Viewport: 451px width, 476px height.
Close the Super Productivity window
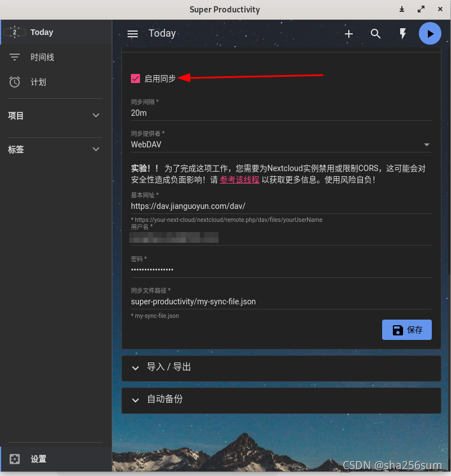440,10
